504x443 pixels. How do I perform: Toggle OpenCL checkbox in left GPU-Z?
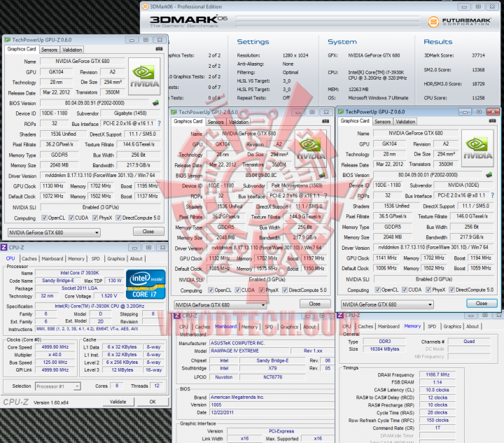tap(44, 218)
